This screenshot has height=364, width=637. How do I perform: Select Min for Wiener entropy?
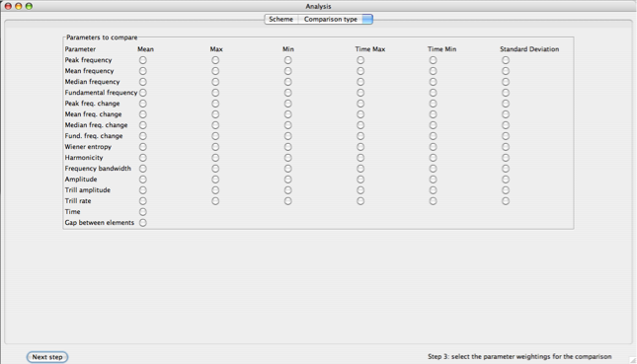(287, 147)
